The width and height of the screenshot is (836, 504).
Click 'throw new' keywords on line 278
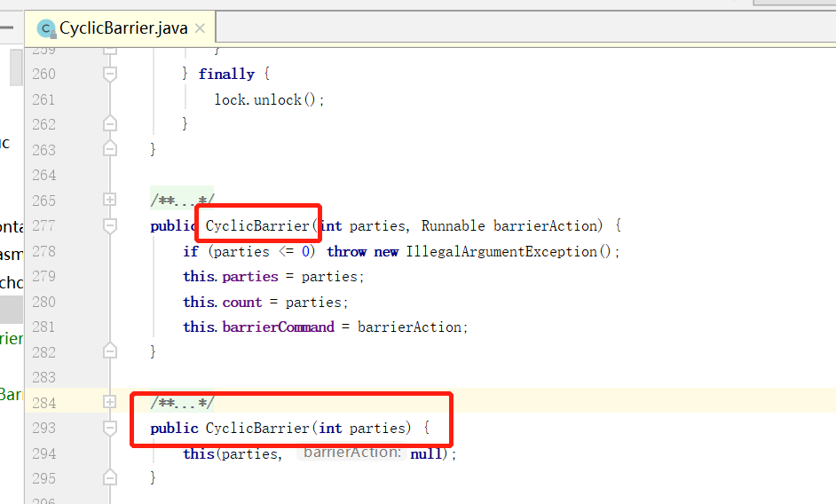(x=363, y=251)
